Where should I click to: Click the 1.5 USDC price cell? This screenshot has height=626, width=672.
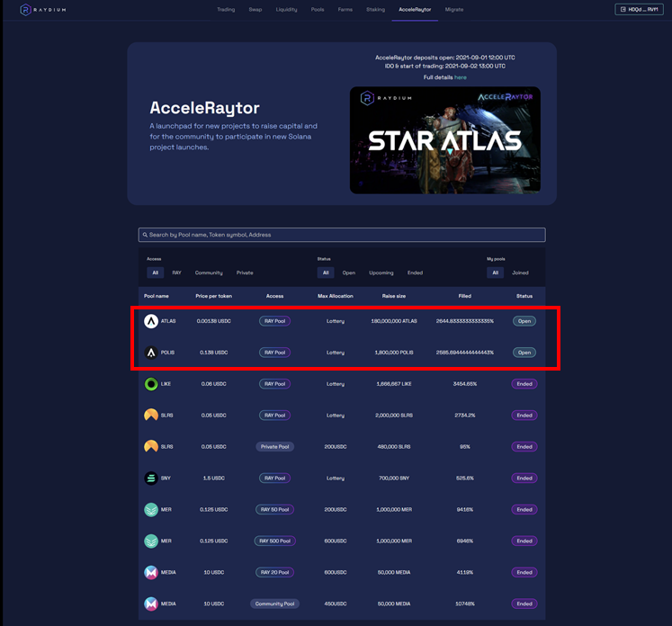coord(214,478)
